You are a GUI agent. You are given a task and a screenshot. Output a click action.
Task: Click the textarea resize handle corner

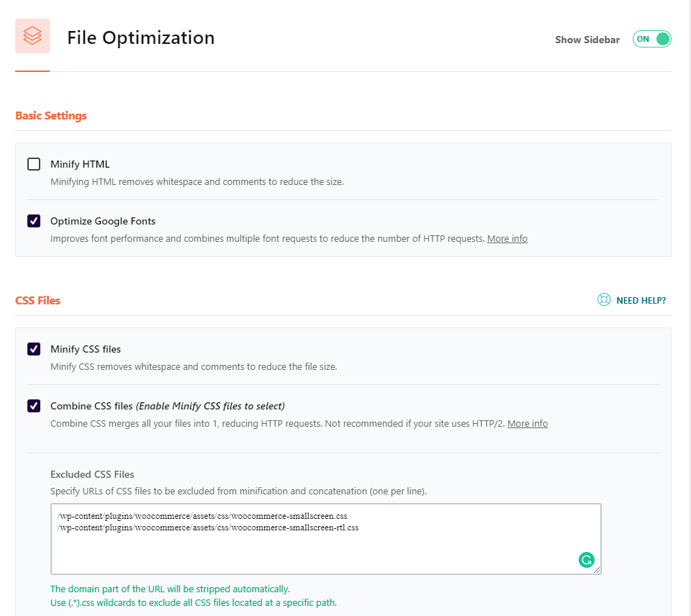[597, 570]
